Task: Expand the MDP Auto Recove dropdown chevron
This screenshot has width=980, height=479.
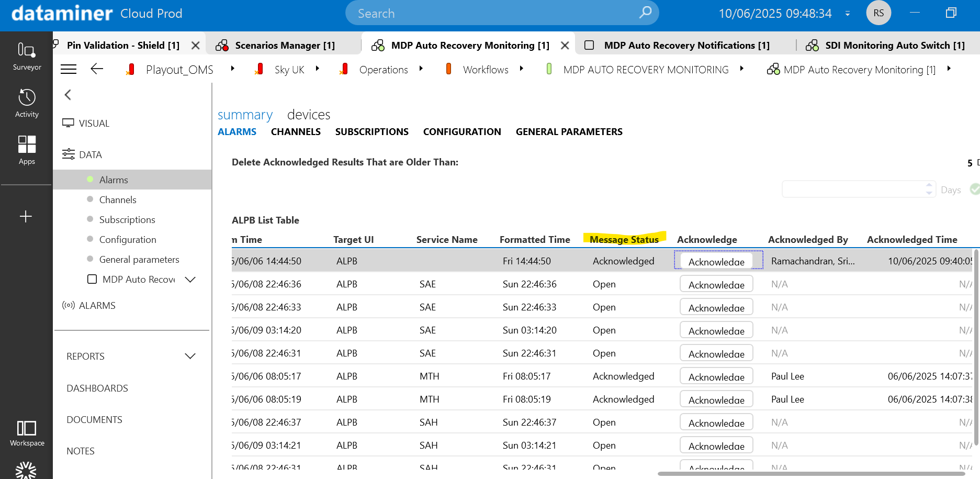Action: [x=190, y=280]
